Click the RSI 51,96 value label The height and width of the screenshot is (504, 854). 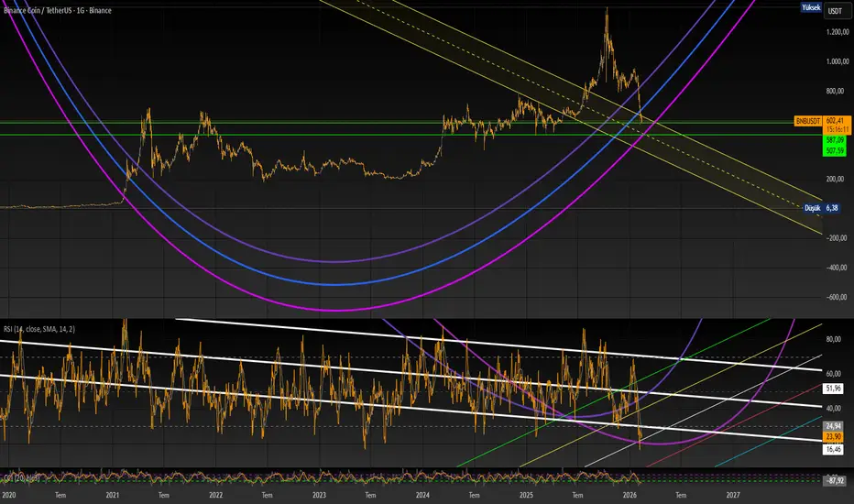coord(834,389)
